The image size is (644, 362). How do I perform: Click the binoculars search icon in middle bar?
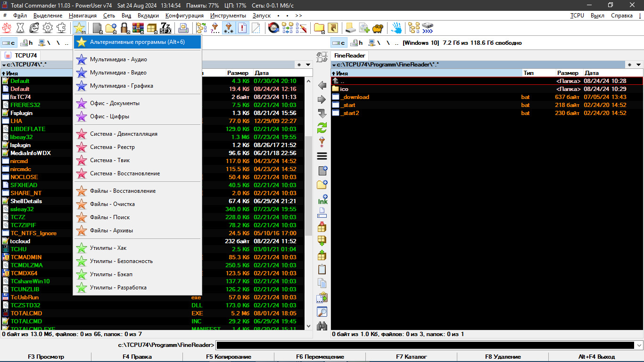[322, 326]
